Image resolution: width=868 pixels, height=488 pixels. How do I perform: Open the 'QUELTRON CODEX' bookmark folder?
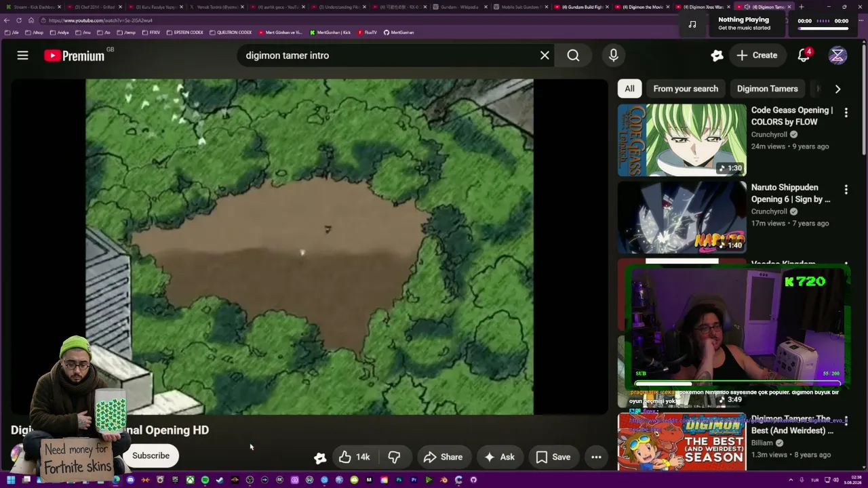coord(231,33)
